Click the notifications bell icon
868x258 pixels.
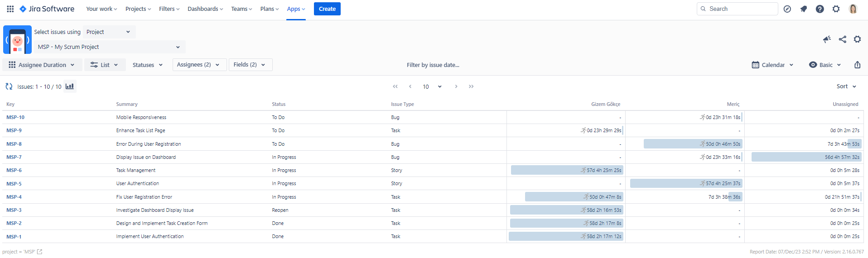803,9
